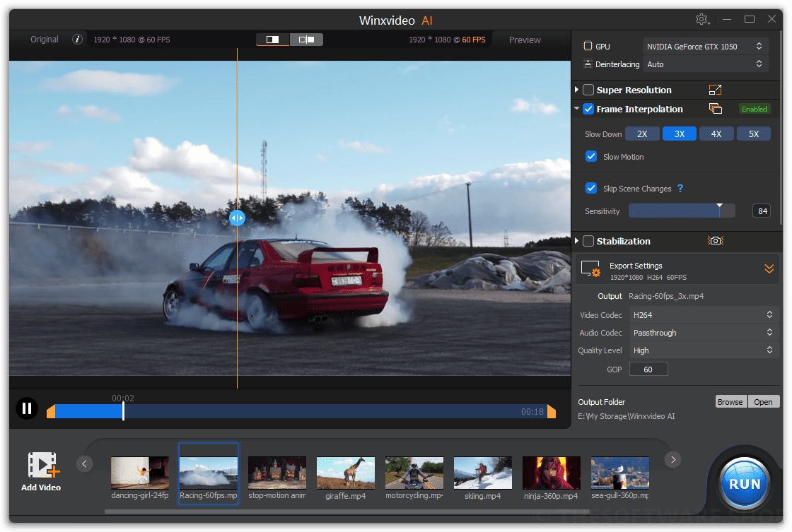Open the settings gear menu

click(702, 19)
